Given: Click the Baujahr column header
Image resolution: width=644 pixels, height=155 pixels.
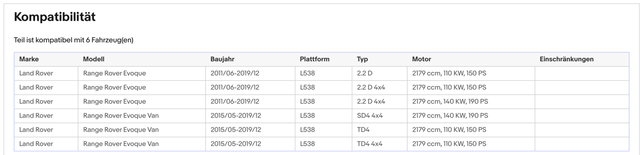Looking at the screenshot, I should [222, 59].
